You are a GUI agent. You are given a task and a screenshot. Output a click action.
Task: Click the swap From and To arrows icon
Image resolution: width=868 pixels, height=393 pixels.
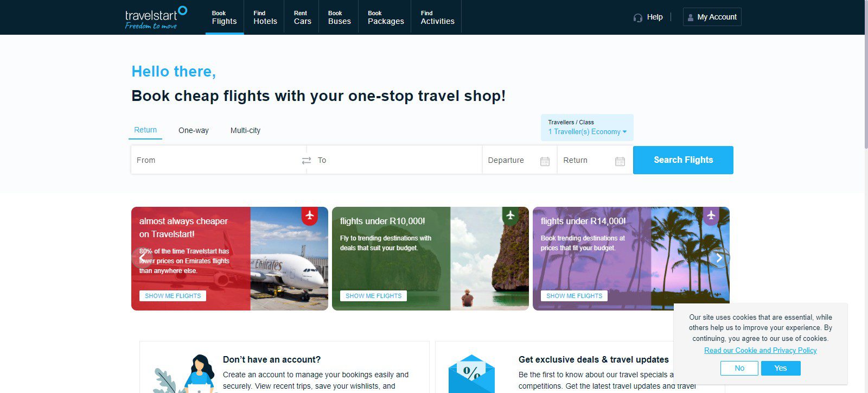(307, 160)
